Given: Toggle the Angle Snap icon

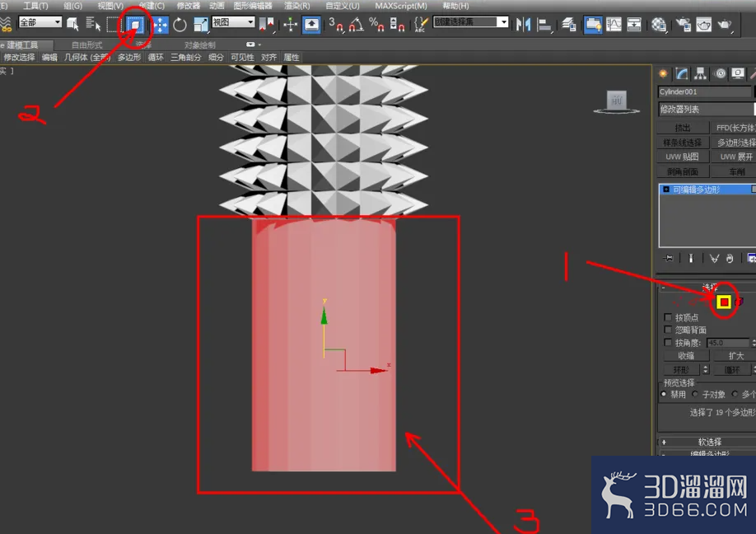Looking at the screenshot, I should (x=357, y=24).
